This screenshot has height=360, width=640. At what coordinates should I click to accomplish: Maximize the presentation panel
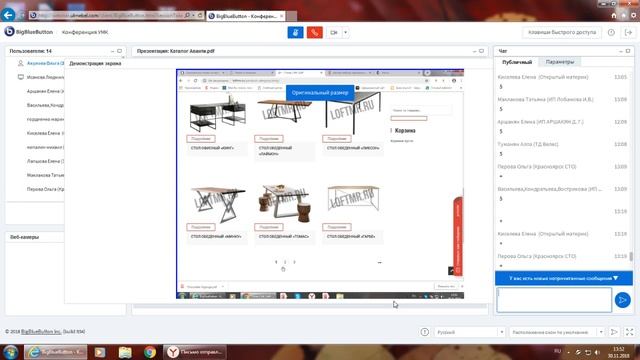tap(482, 51)
